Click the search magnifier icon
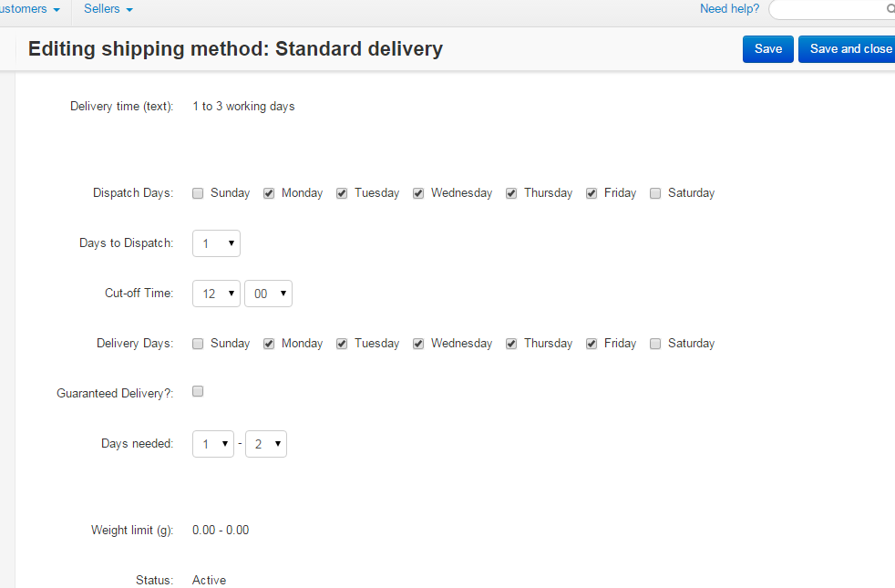895x588 pixels. (890, 9)
